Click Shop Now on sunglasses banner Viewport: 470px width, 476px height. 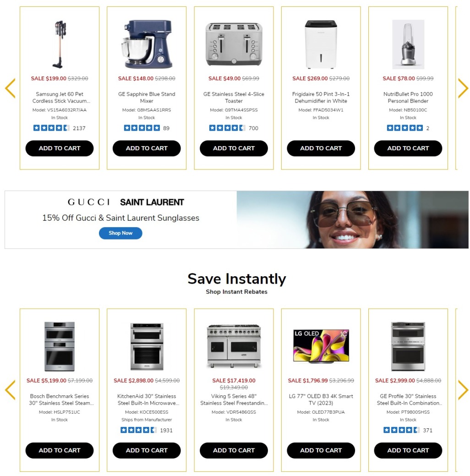point(120,233)
